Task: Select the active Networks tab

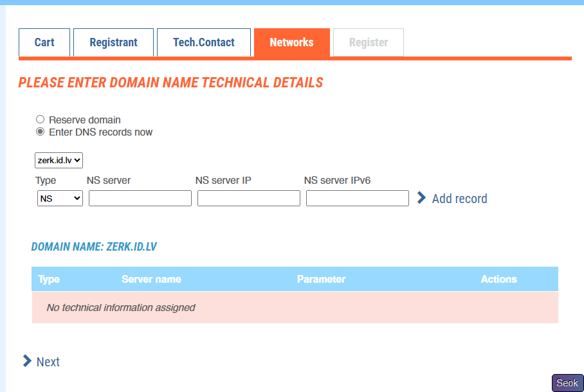Action: coord(291,42)
